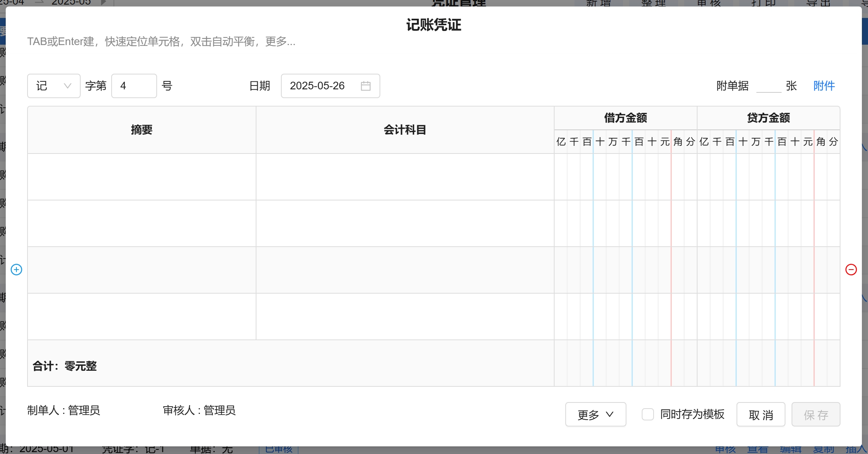
Task: Click first row 借方金额 cell
Action: click(x=625, y=177)
